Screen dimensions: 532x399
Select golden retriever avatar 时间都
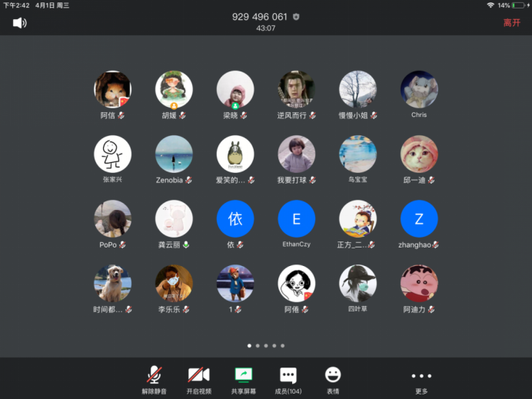112,283
